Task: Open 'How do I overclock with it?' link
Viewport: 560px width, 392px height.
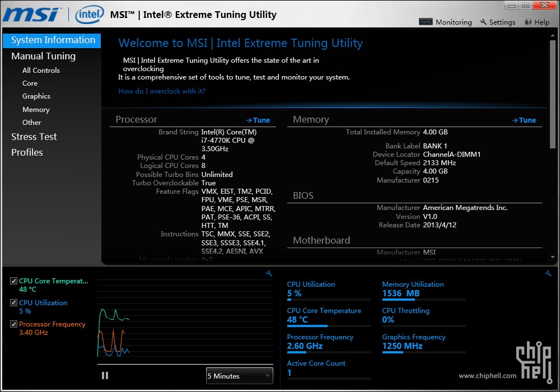Action: (x=162, y=91)
